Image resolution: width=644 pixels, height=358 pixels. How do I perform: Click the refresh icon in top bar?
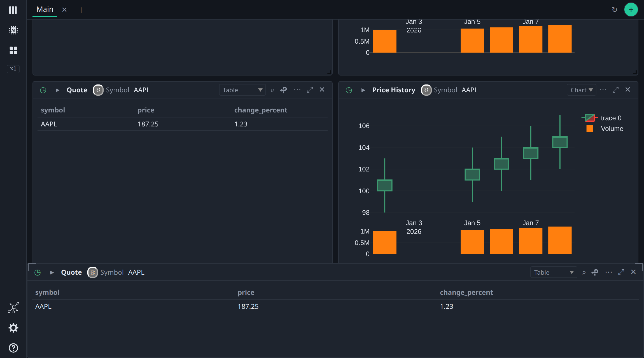tap(615, 10)
